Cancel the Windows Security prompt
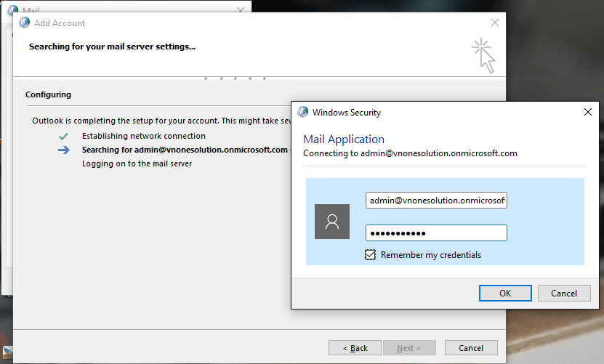Viewport: 604px width, 364px height. point(564,293)
